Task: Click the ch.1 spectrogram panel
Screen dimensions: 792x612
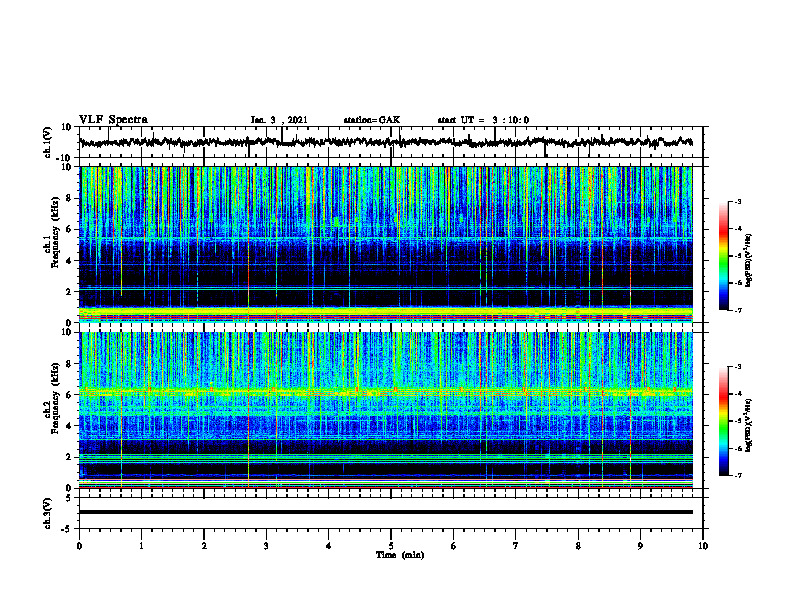Action: [386, 244]
